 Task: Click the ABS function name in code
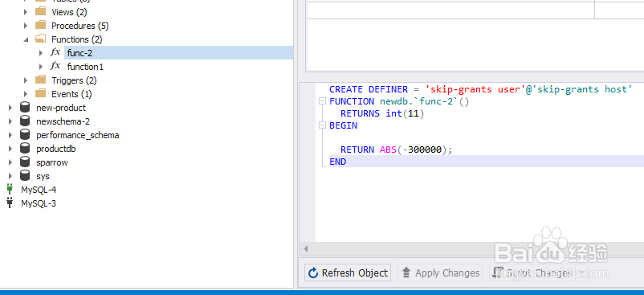click(x=388, y=150)
